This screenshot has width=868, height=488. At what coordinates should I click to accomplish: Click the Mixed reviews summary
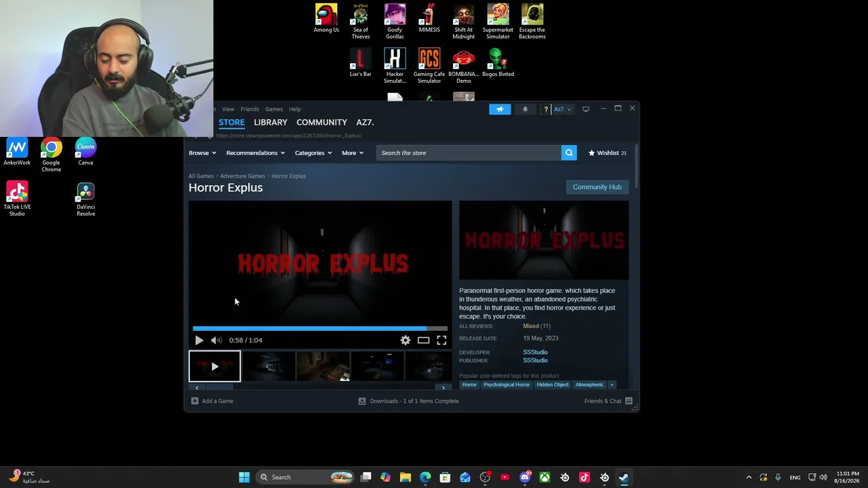[531, 326]
